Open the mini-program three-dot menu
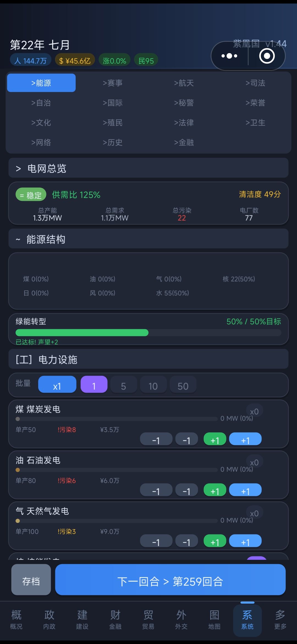 pos(229,56)
